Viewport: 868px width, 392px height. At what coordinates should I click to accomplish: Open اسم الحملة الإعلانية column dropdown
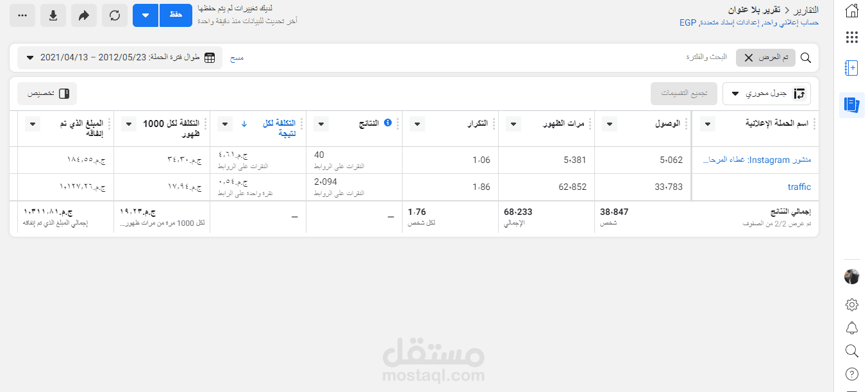(x=708, y=124)
